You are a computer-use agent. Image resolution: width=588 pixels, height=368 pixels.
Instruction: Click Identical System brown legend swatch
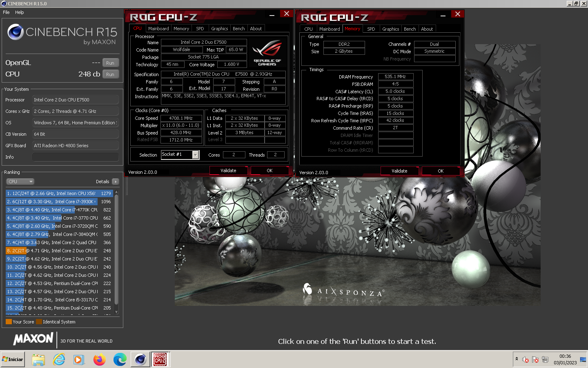click(x=39, y=322)
